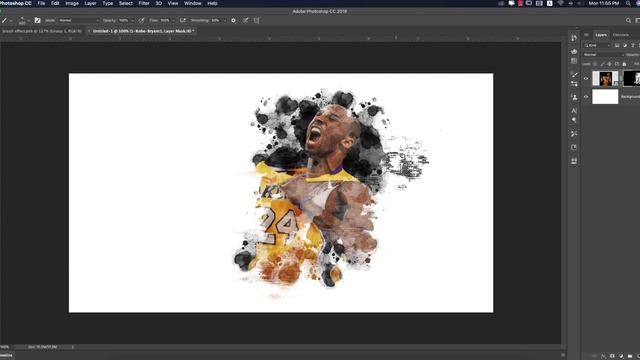The height and width of the screenshot is (360, 640).
Task: Click the lock all padlock icon
Action: coord(624,64)
